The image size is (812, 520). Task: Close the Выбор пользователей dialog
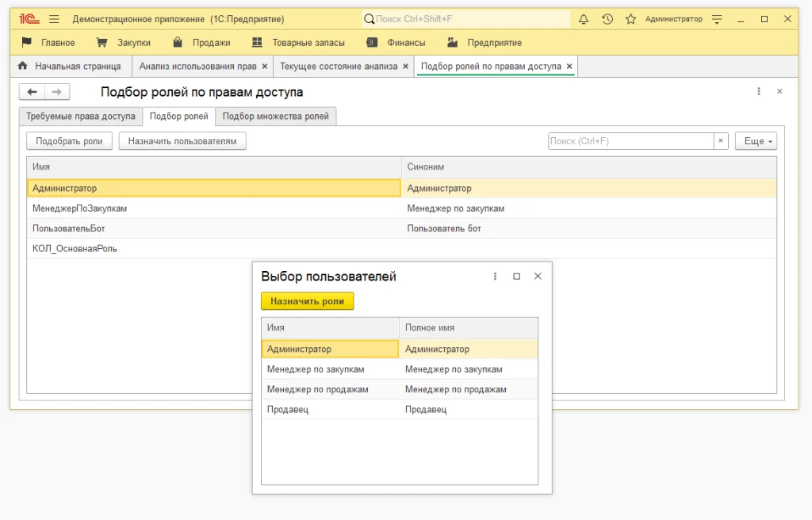538,276
